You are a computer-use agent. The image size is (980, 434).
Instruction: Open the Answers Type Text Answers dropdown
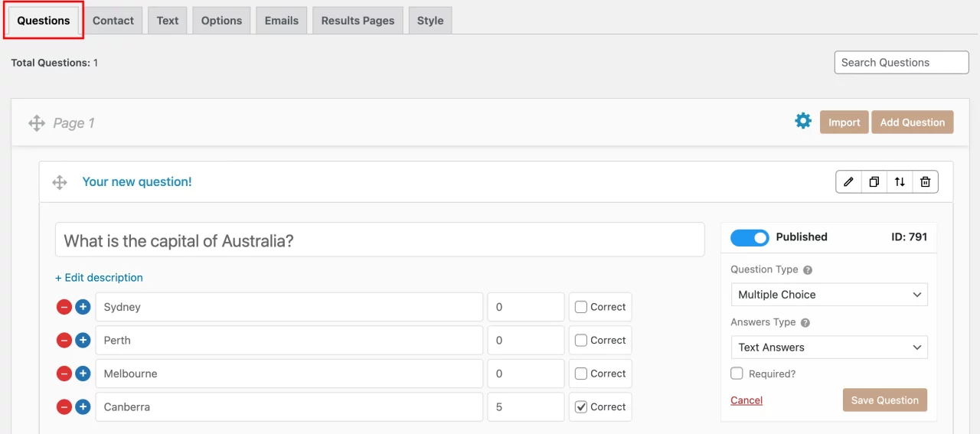click(829, 348)
